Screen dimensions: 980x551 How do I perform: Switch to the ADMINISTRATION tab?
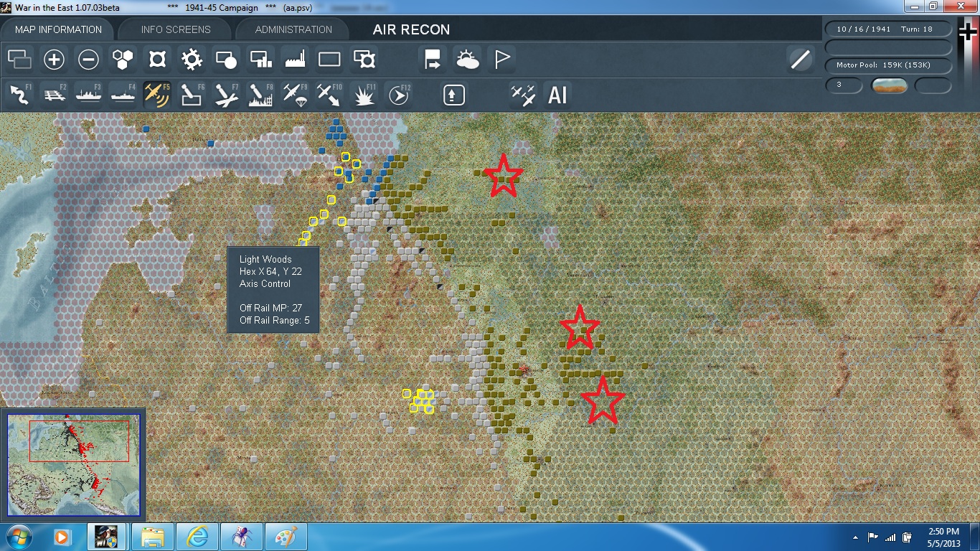(293, 29)
